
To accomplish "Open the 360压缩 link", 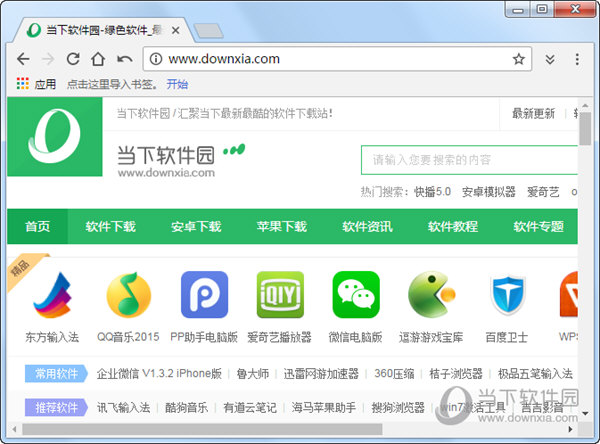I will 394,374.
